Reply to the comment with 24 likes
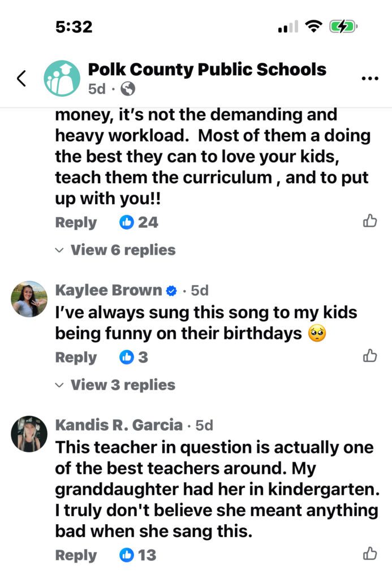 click(76, 222)
